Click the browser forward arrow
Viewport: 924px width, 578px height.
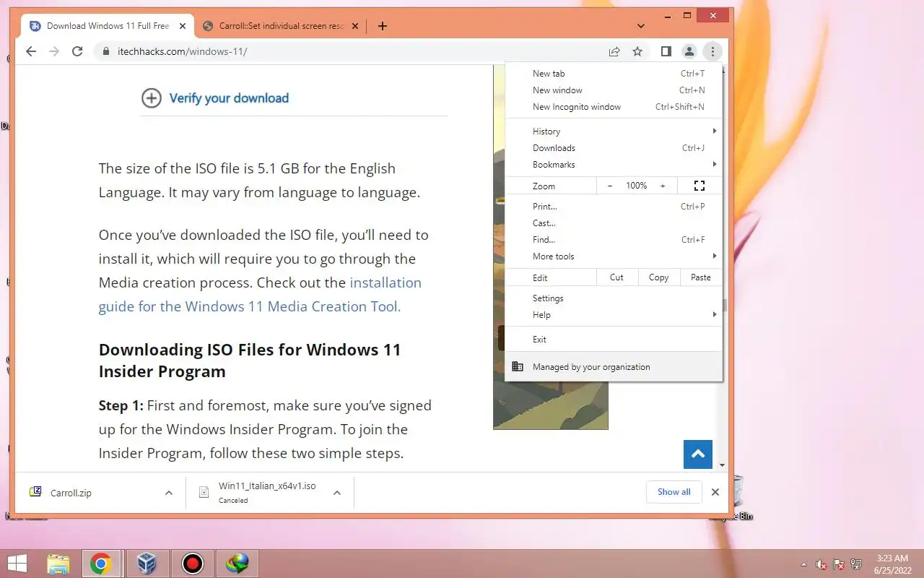tap(54, 51)
